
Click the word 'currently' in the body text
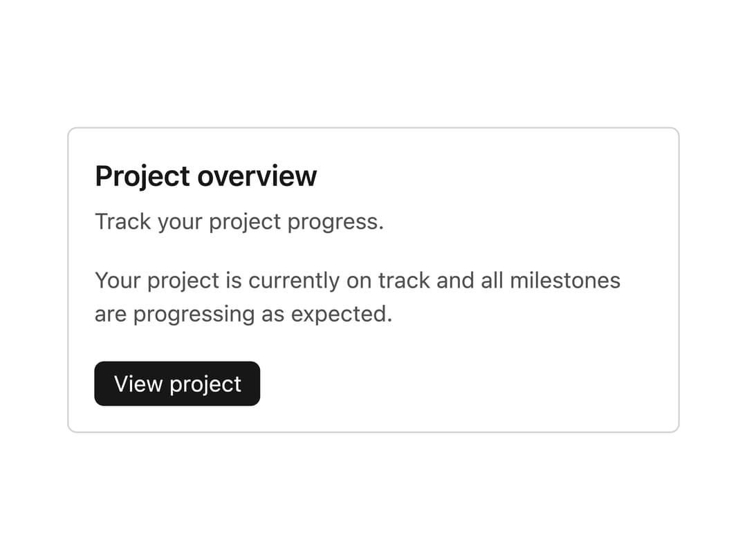[x=294, y=281]
